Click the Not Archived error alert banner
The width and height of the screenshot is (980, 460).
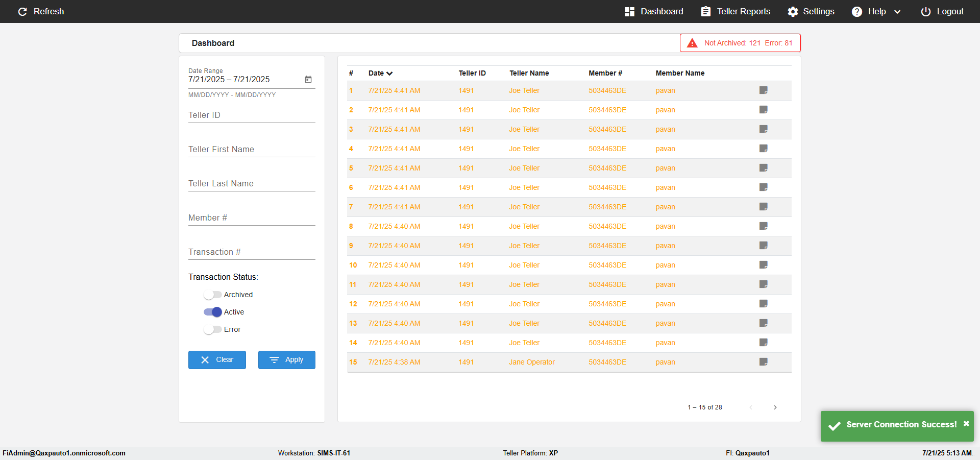tap(740, 43)
